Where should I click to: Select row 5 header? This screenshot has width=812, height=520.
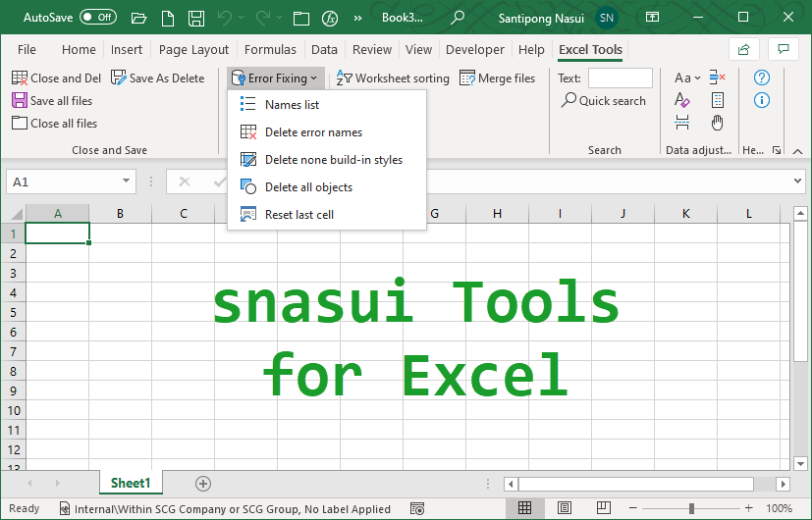[13, 313]
